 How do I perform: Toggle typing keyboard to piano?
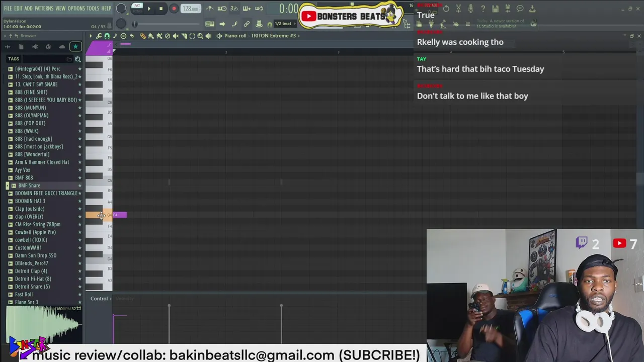pyautogui.click(x=209, y=24)
